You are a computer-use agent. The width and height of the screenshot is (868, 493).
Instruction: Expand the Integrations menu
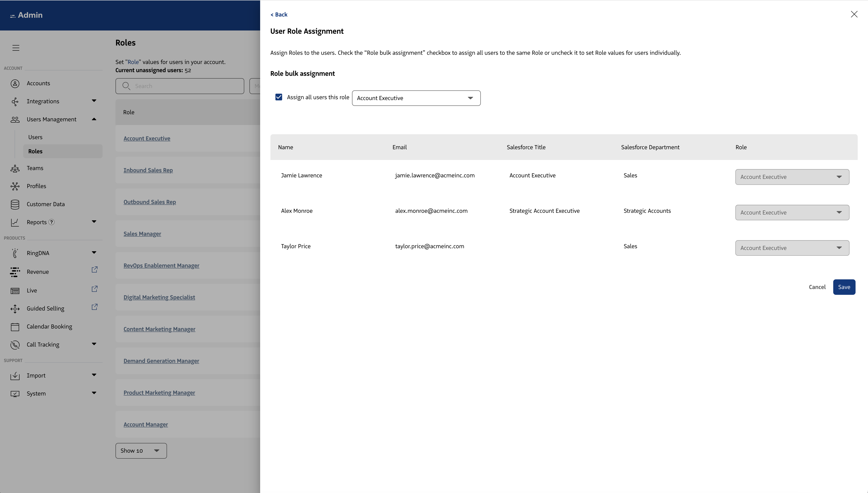coord(94,101)
